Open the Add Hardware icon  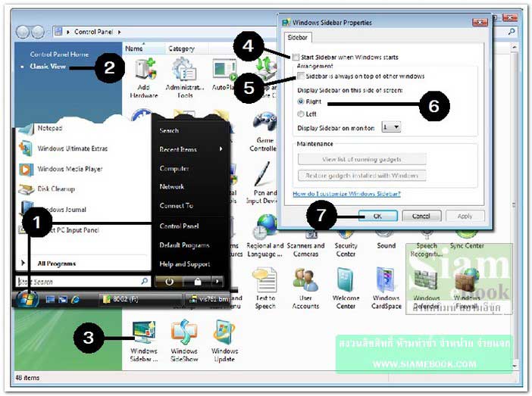[144, 77]
